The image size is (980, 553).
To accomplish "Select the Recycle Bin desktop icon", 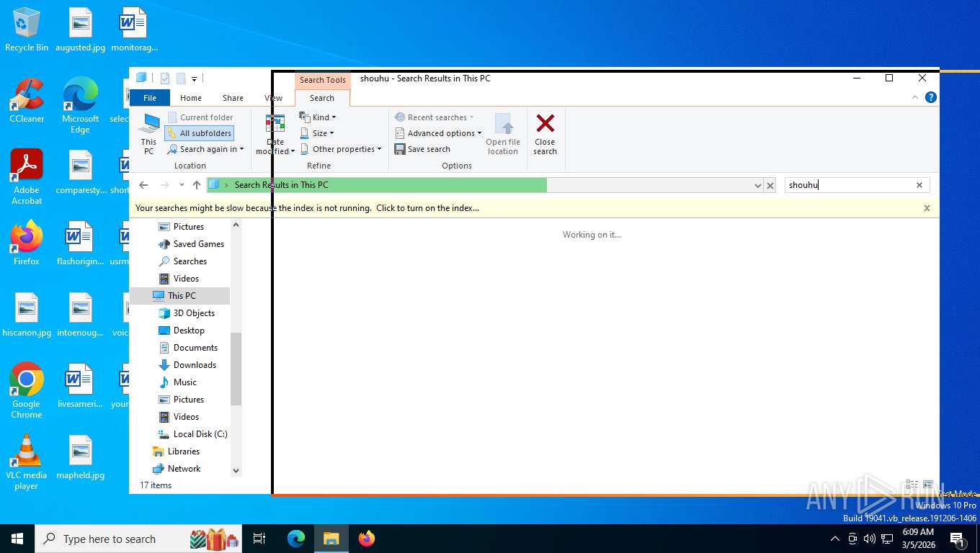I will point(27,30).
